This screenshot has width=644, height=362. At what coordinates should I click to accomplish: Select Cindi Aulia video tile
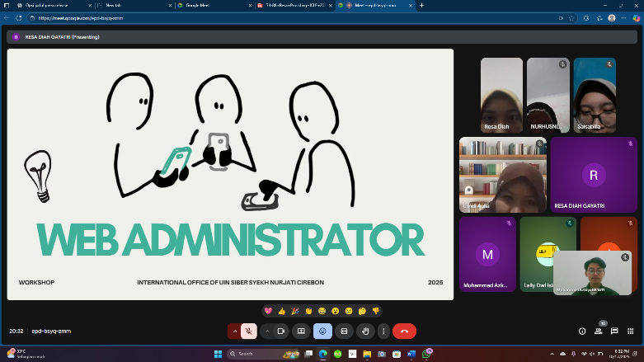(503, 175)
